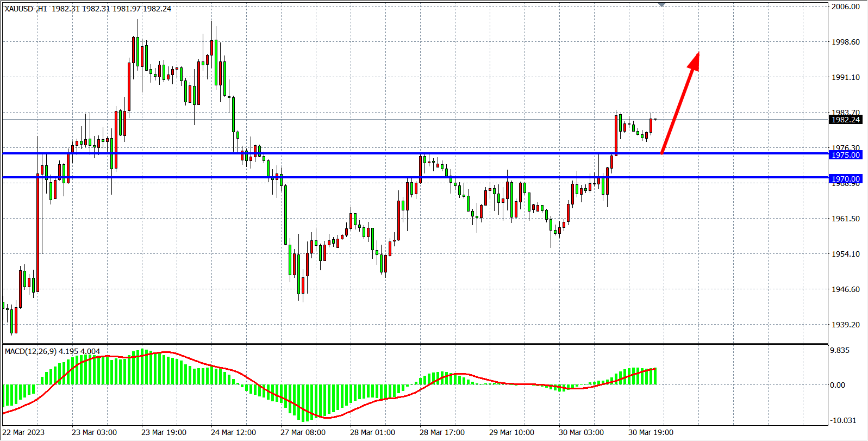
Task: Click the XAUUSD-,H1 chart title text
Action: tap(26, 9)
